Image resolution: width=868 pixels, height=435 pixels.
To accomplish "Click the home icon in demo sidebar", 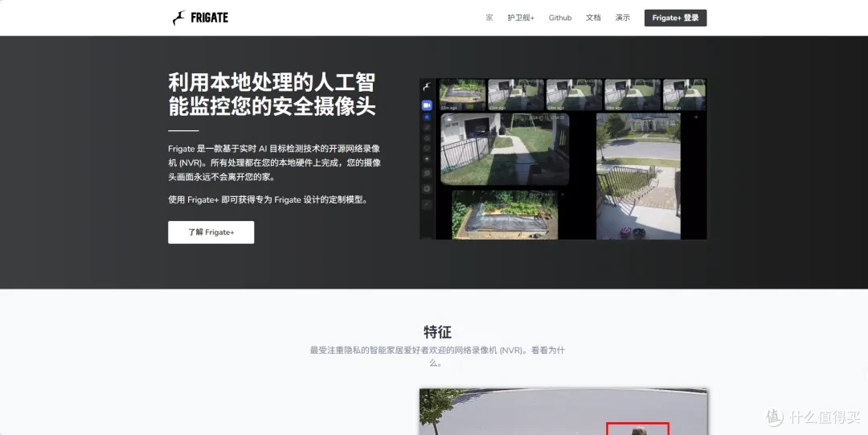I will coord(427,117).
